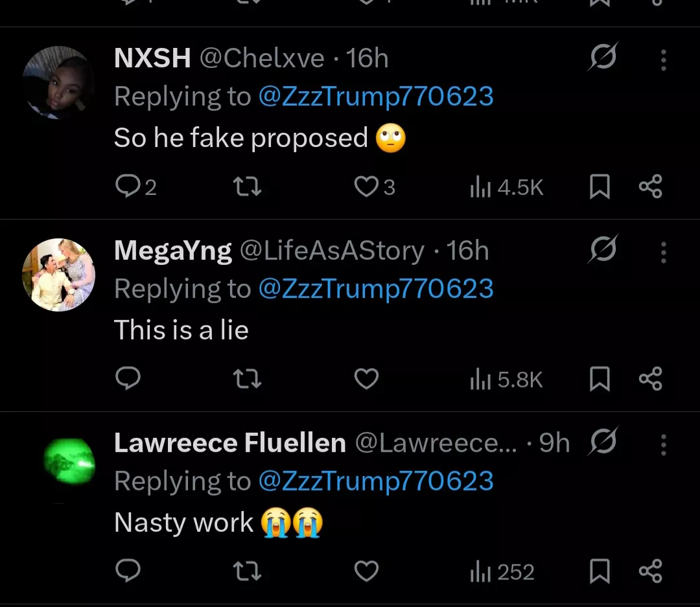Share NXSH's tweet
This screenshot has width=700, height=607.
click(x=650, y=187)
